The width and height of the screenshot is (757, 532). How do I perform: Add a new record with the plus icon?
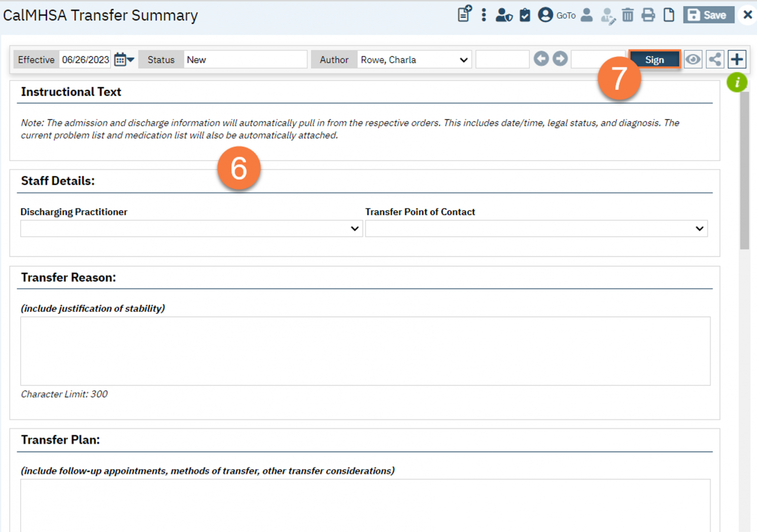(737, 59)
